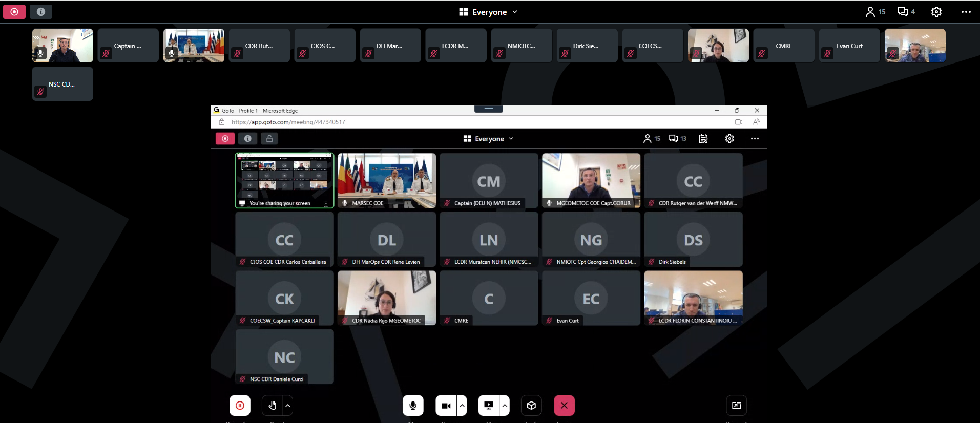Viewport: 980px width, 423px height.
Task: Pause recording with the red pause button
Action: coord(240,406)
